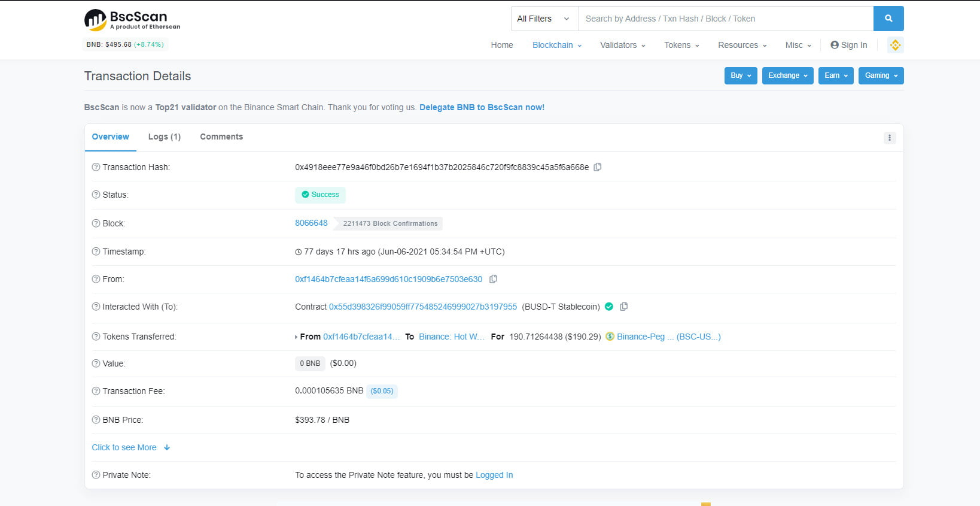Click the Sign In user link

coord(848,45)
